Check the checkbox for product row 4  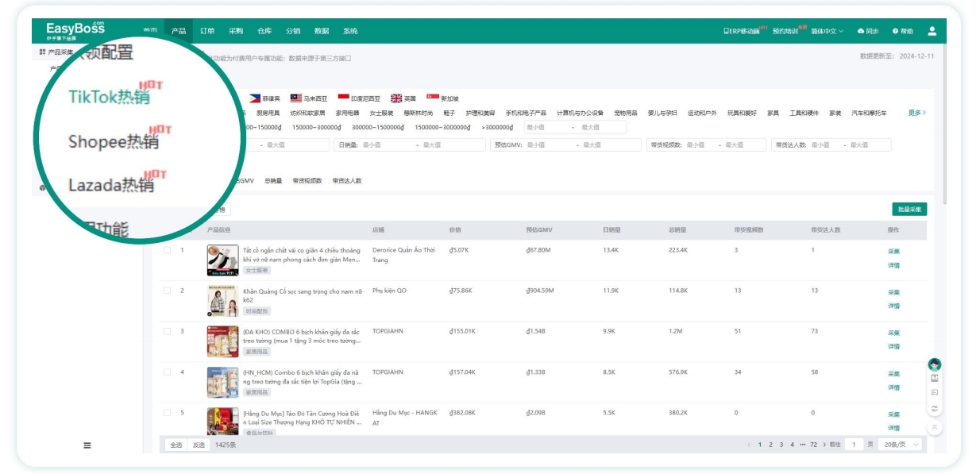167,372
